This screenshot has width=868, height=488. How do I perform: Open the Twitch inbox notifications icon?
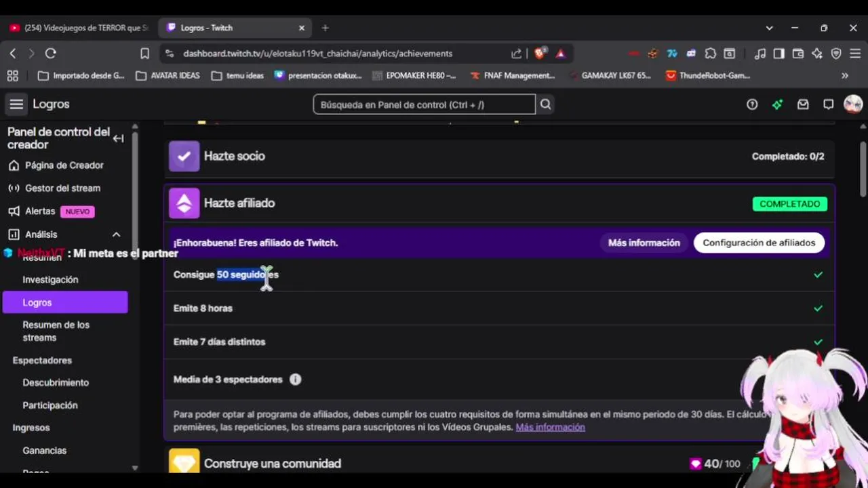(x=803, y=104)
